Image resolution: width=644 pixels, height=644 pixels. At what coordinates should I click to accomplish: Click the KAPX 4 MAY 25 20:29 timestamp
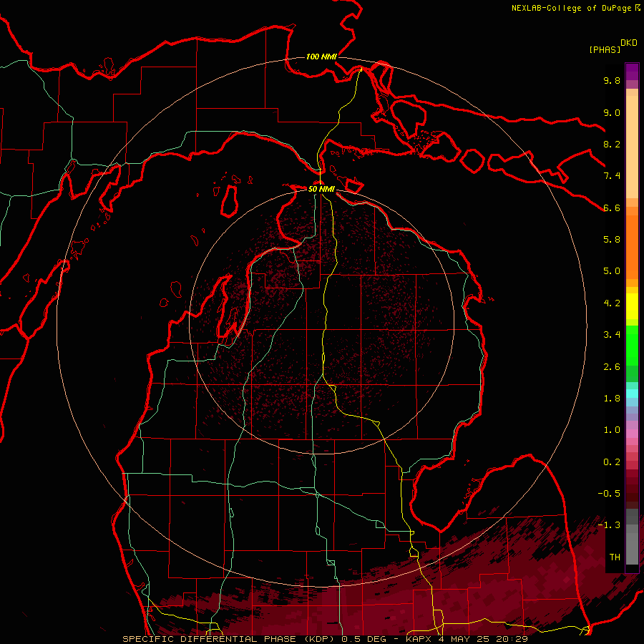tap(467, 639)
